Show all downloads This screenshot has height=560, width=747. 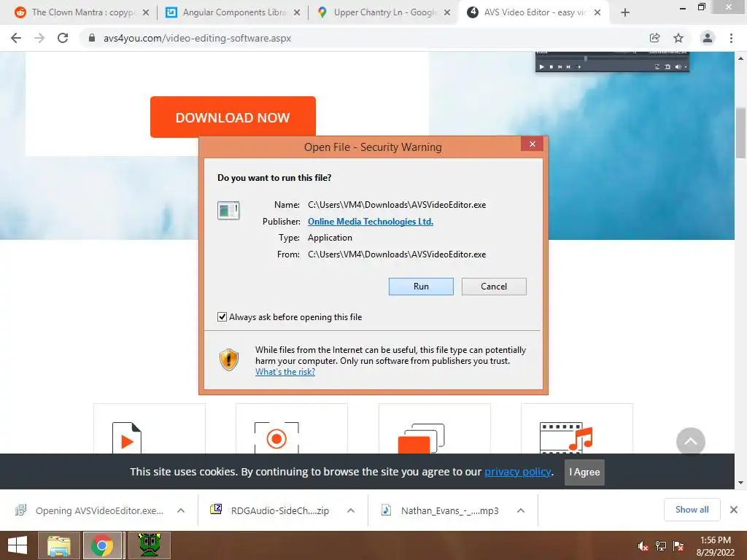(692, 510)
